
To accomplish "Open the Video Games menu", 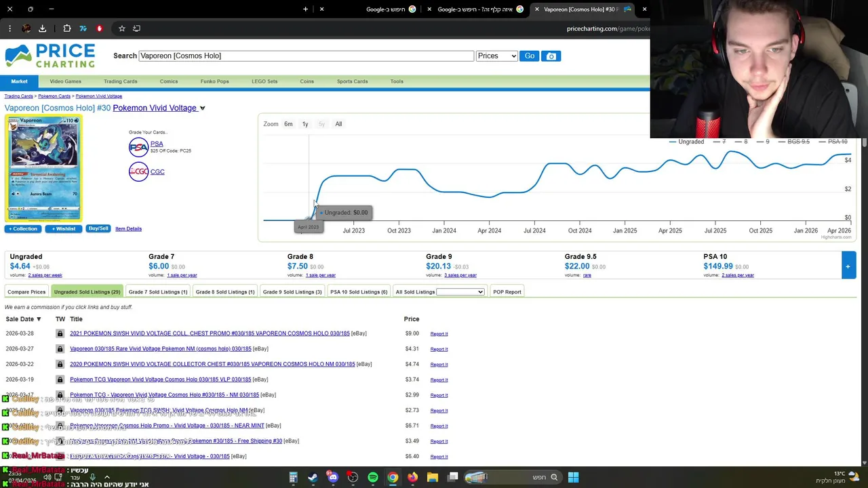I will point(65,81).
